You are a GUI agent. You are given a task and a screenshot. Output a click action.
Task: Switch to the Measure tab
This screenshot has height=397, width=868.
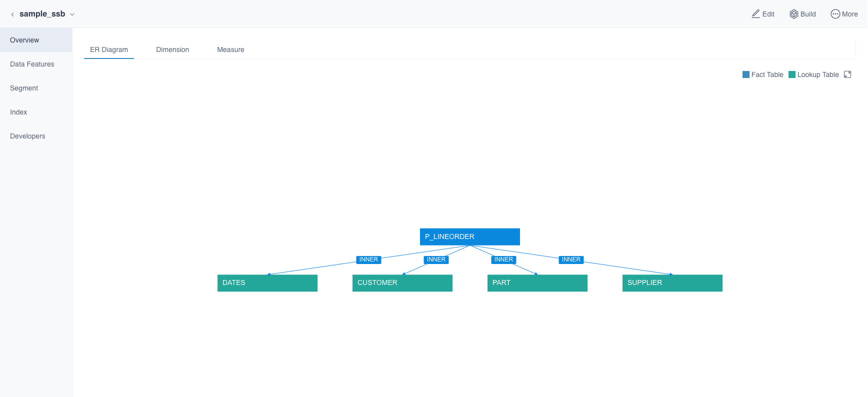click(x=230, y=49)
